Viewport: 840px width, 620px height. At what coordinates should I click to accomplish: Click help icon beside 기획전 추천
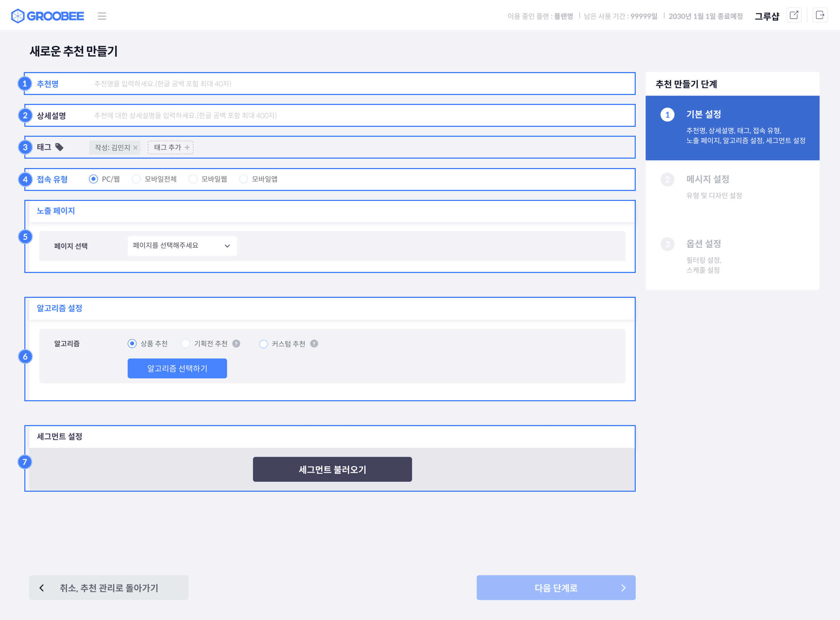click(x=236, y=344)
